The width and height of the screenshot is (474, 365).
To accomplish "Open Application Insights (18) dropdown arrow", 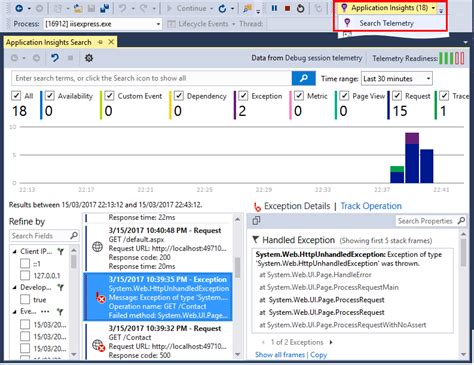I will click(433, 8).
